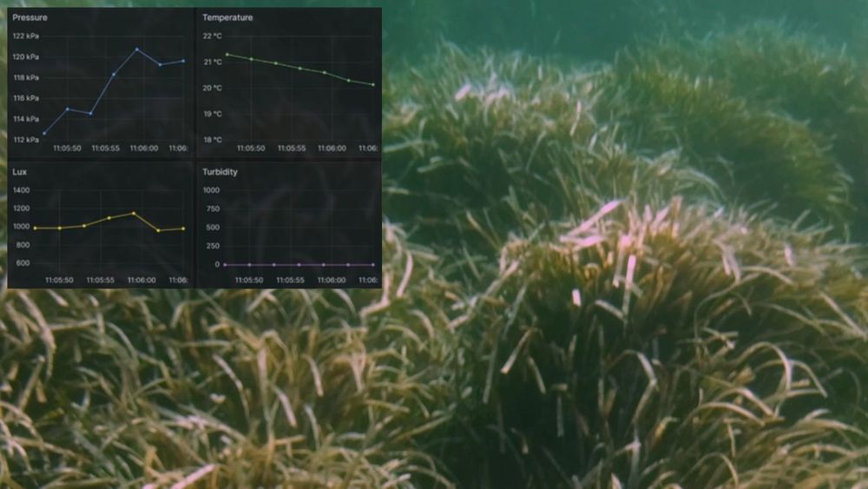This screenshot has height=489, width=868.
Task: Select the 21 °C axis label
Action: 212,62
